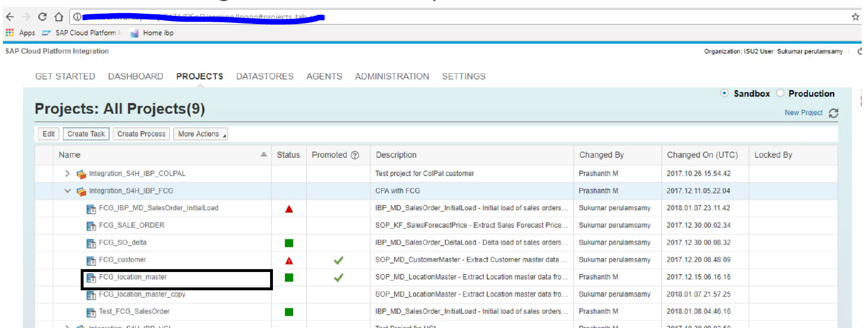Sort by the Name column header
The height and width of the screenshot is (328, 868).
[70, 155]
